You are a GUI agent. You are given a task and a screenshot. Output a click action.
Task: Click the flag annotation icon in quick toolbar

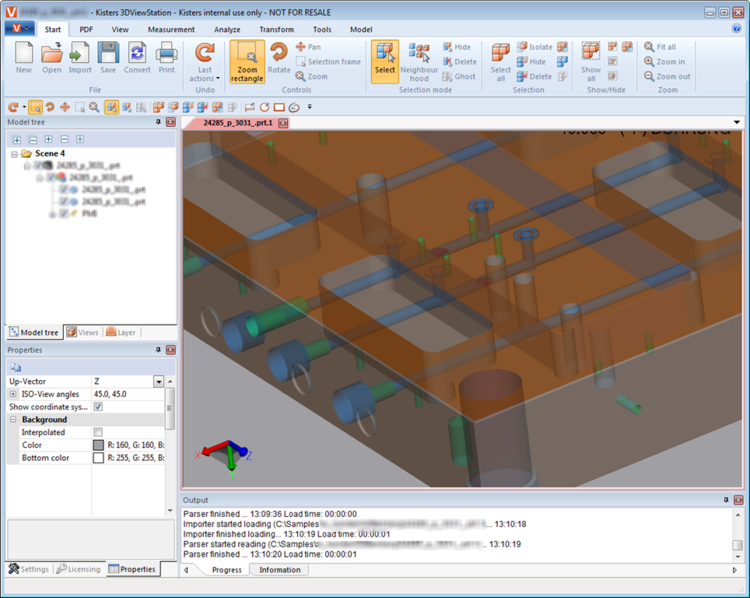pyautogui.click(x=250, y=107)
